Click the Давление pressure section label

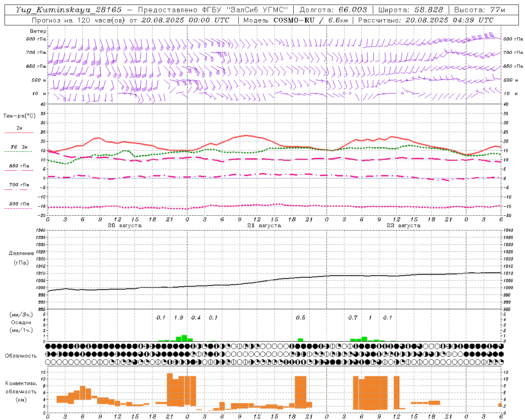[21, 253]
